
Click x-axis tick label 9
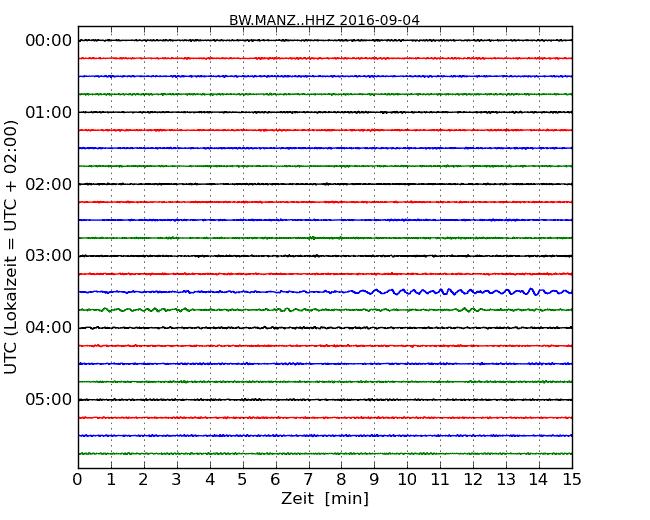click(x=374, y=480)
